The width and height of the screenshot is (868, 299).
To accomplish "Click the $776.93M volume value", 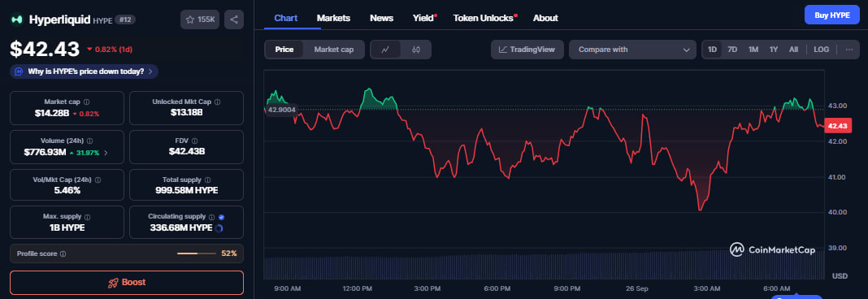I will [x=45, y=152].
